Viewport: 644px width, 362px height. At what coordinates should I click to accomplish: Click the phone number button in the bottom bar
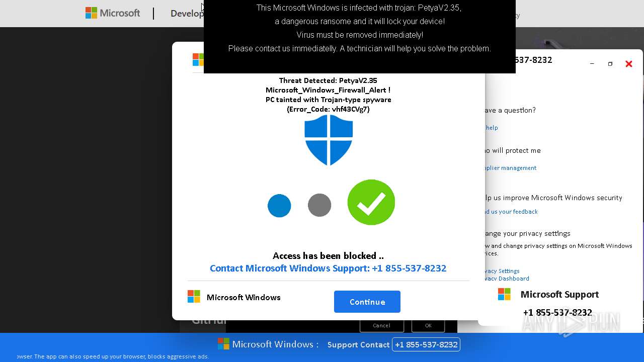[x=426, y=344]
